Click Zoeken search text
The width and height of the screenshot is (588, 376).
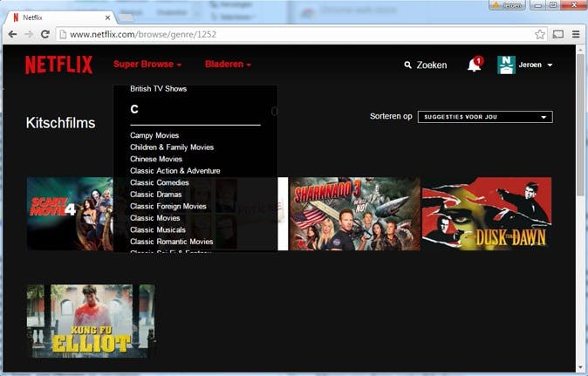point(432,65)
